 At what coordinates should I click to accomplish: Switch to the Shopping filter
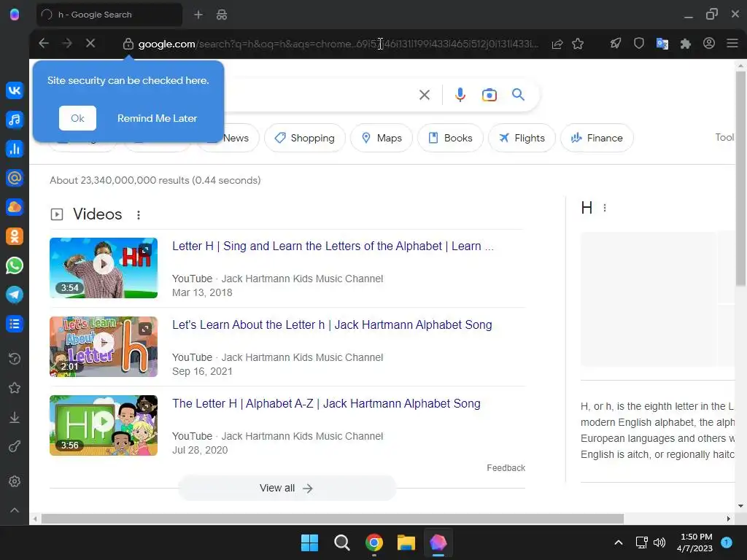[x=305, y=138]
